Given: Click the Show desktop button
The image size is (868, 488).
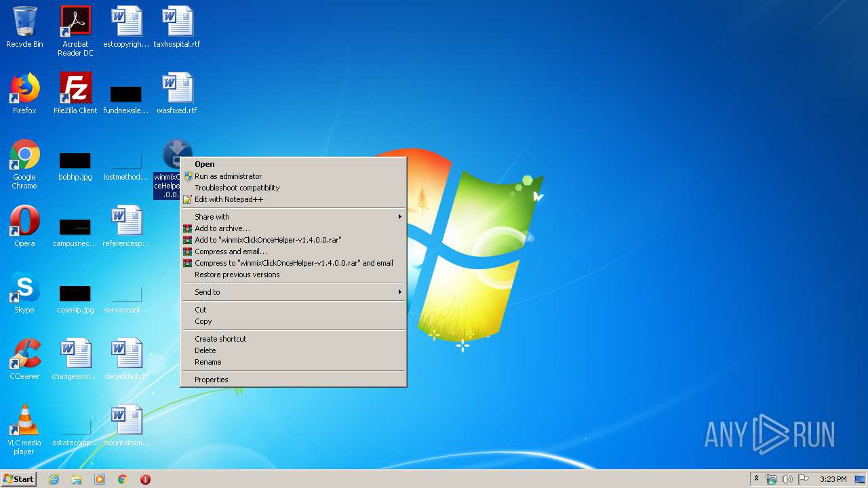Looking at the screenshot, I should point(861,479).
